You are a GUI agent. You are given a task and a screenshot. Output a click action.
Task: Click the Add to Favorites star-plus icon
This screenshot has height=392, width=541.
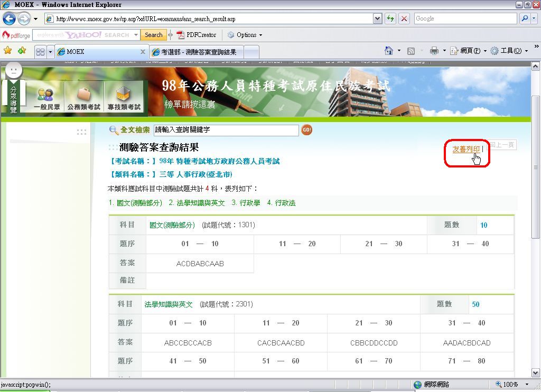point(22,51)
